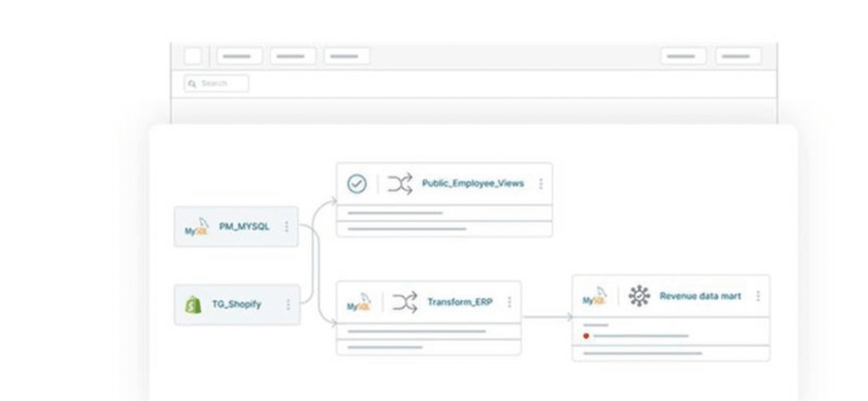The width and height of the screenshot is (868, 401).
Task: Select the Transform_ERP node label
Action: pyautogui.click(x=459, y=303)
